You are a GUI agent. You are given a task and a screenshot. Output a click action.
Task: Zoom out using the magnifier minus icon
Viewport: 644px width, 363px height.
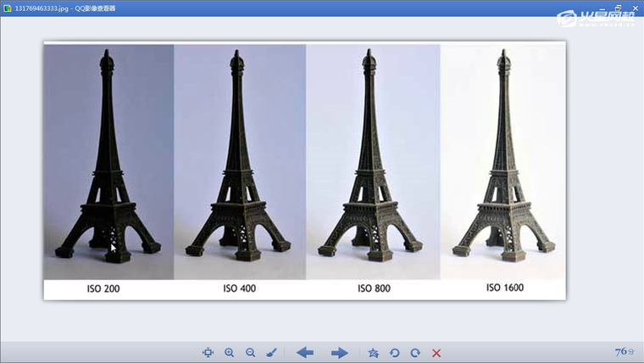pyautogui.click(x=250, y=353)
